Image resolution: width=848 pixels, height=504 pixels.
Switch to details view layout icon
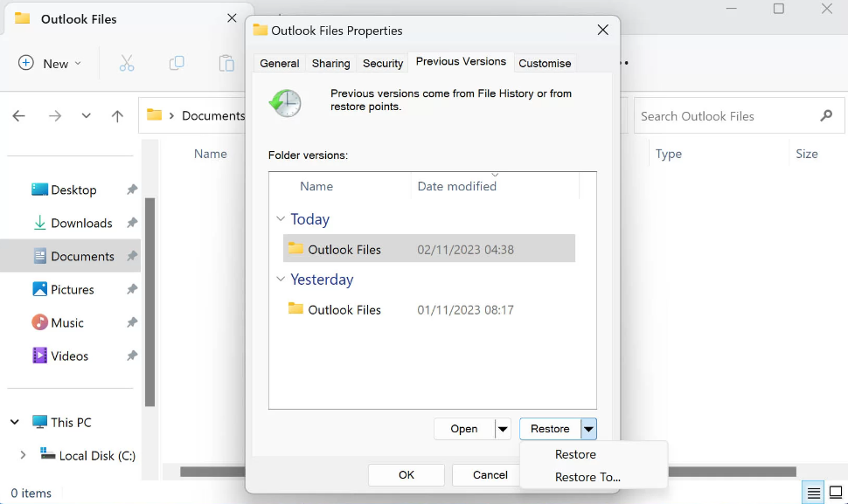pyautogui.click(x=814, y=494)
